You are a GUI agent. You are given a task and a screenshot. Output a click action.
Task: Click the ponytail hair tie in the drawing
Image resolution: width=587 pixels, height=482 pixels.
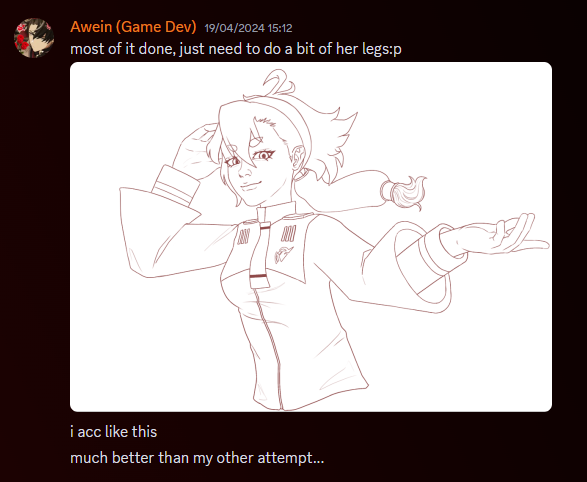(x=387, y=191)
